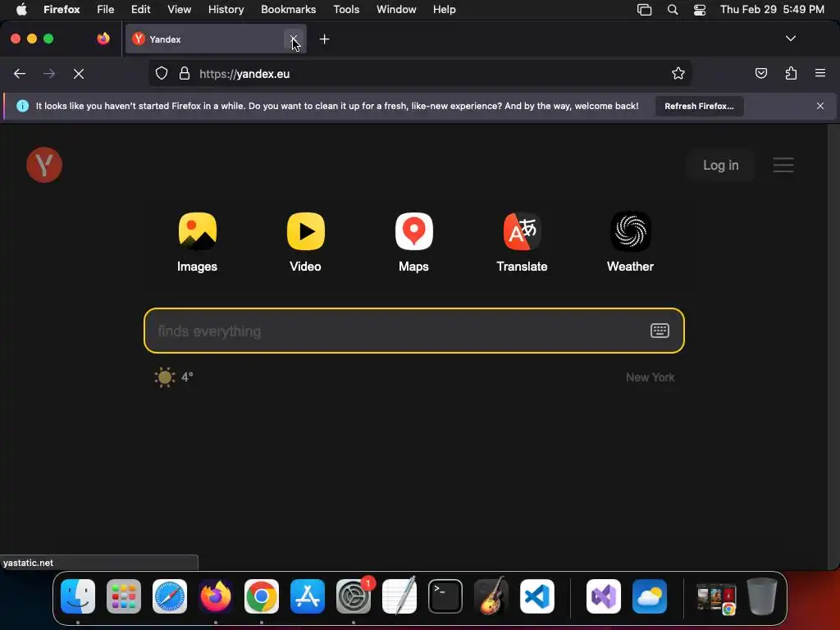Open the recent downloads stack in Dock
840x630 pixels.
click(716, 598)
